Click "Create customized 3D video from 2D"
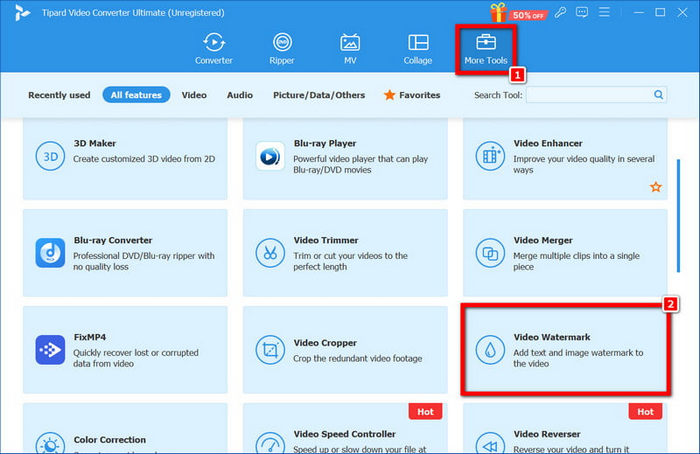This screenshot has width=700, height=454. pyautogui.click(x=144, y=159)
